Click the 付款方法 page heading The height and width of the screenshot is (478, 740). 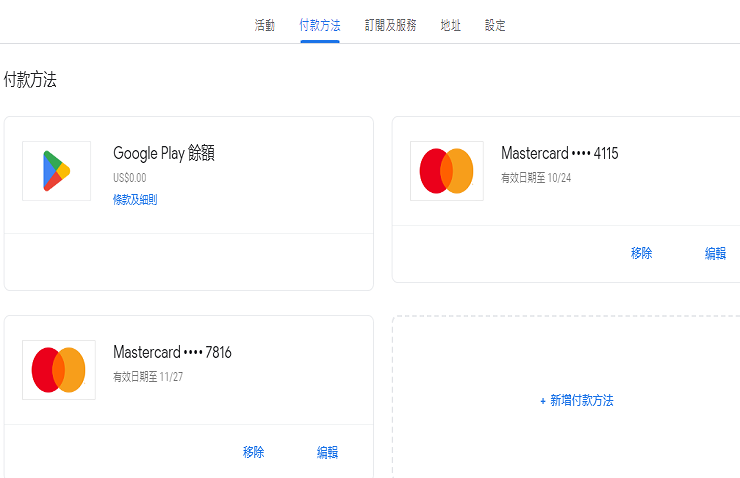tap(30, 80)
